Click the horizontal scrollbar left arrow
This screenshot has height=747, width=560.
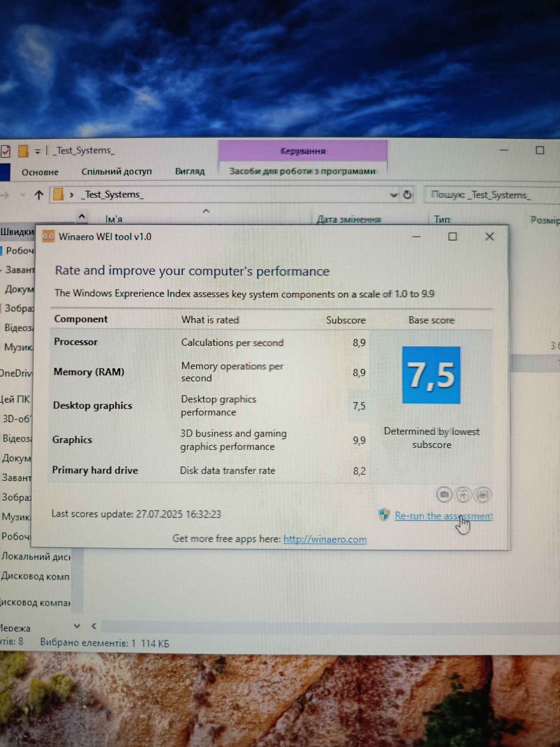tap(94, 626)
